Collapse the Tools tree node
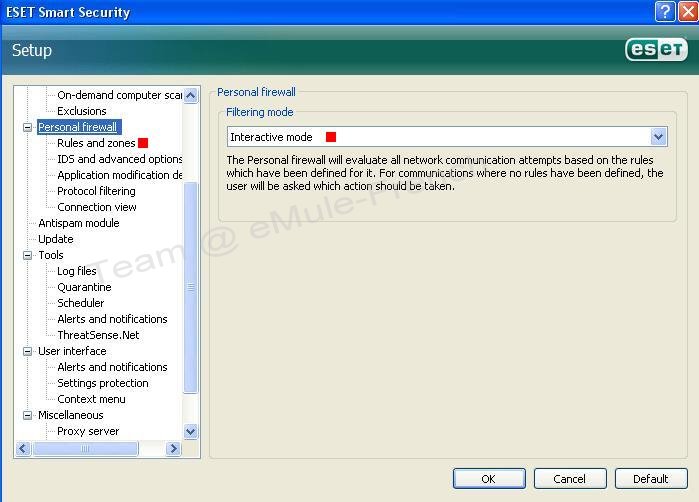 pos(27,255)
